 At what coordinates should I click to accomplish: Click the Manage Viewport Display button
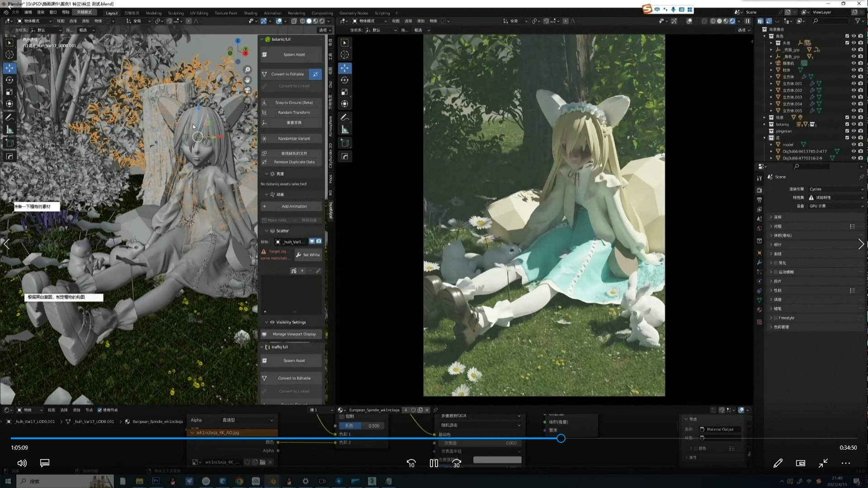coord(292,334)
